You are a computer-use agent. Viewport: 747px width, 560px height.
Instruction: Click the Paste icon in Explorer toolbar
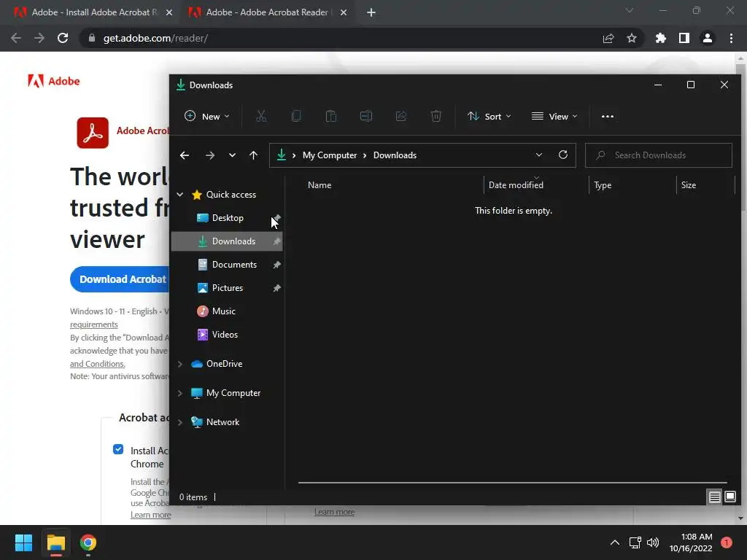(331, 116)
